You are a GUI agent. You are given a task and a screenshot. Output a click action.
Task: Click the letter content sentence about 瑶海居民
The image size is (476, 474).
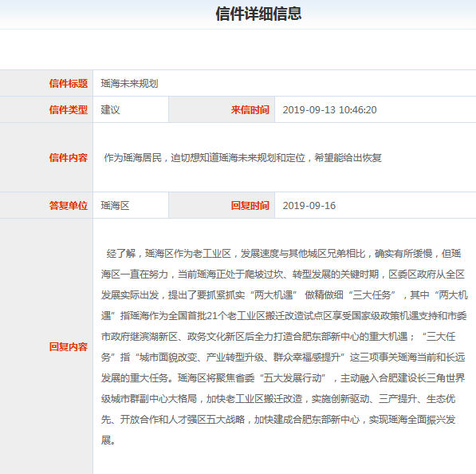[x=242, y=158]
